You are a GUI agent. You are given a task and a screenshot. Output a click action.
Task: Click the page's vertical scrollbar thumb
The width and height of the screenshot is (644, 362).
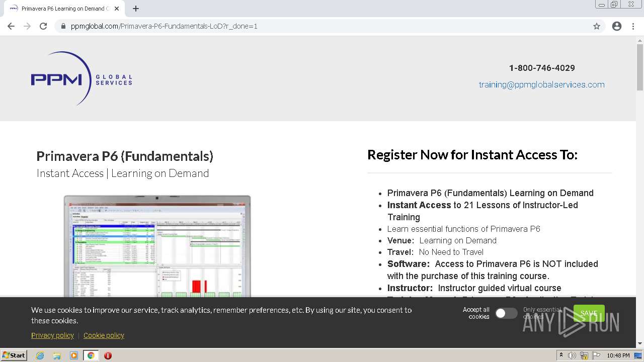pyautogui.click(x=640, y=67)
